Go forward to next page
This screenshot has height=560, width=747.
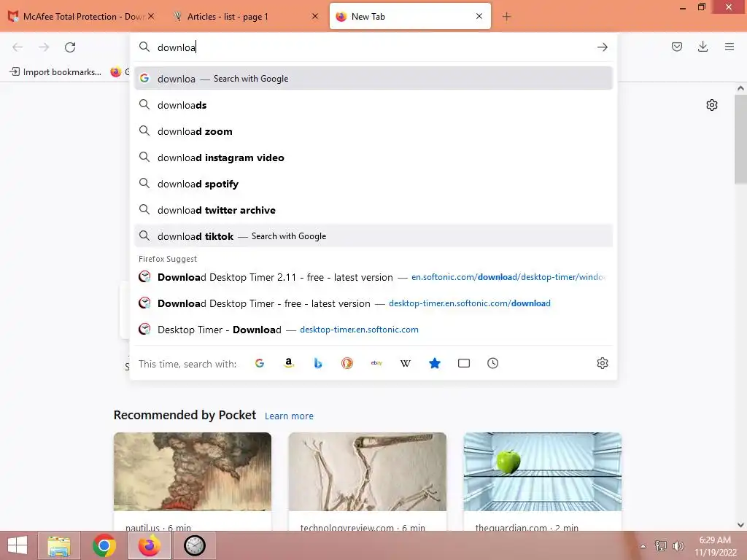click(44, 47)
